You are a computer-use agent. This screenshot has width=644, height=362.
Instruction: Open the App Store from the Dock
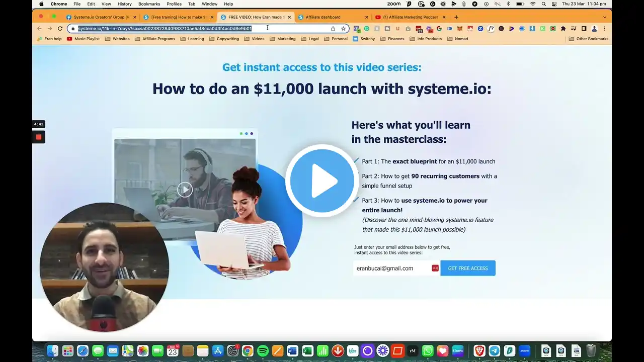[x=218, y=350]
